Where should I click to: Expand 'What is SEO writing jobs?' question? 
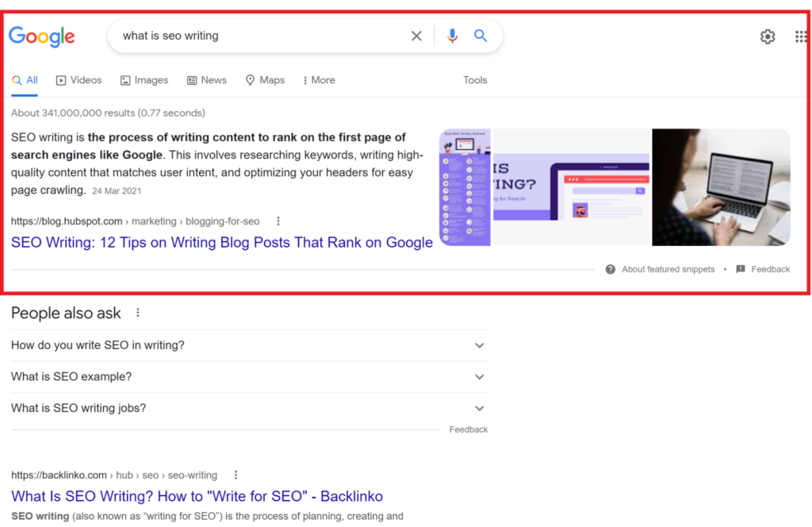[x=479, y=408]
